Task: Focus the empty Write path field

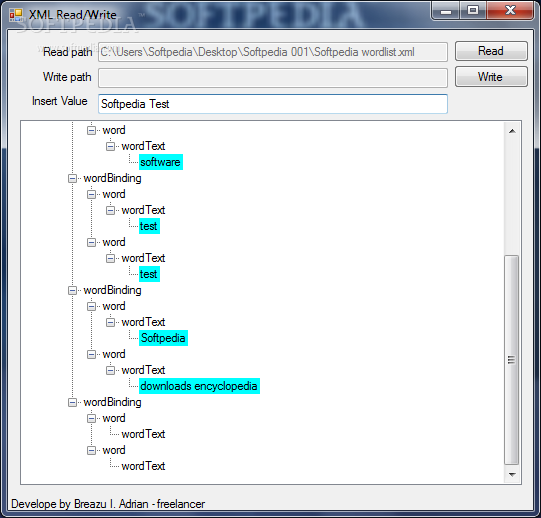Action: (x=273, y=78)
